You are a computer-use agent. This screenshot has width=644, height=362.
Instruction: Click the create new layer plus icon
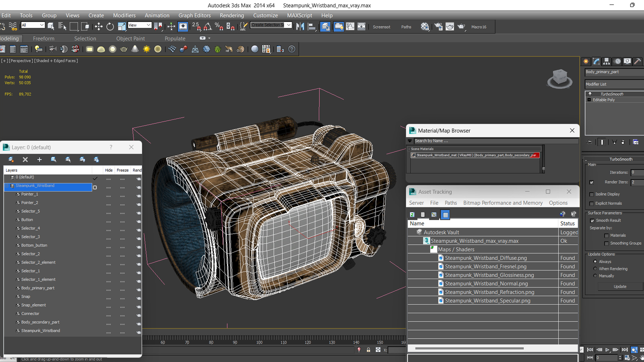pos(39,160)
